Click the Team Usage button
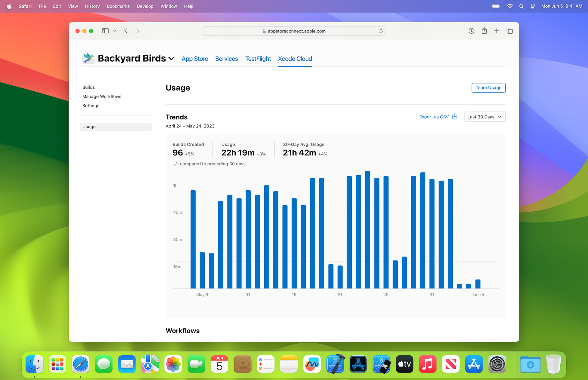 tap(488, 88)
